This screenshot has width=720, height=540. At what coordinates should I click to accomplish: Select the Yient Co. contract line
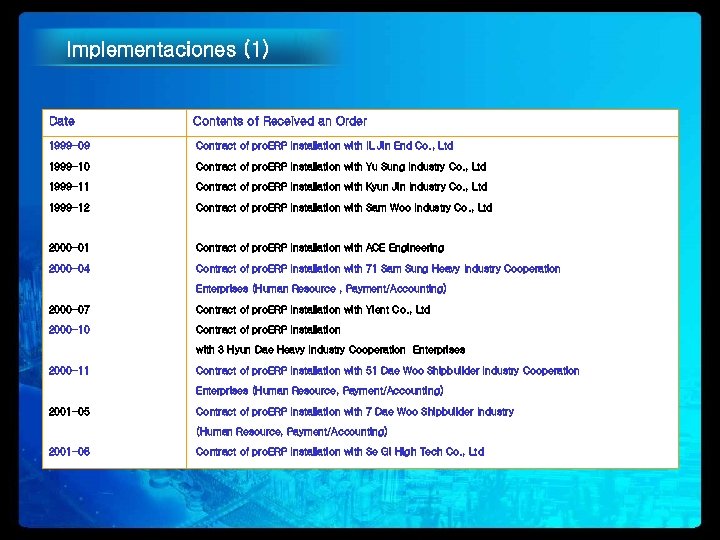point(313,309)
